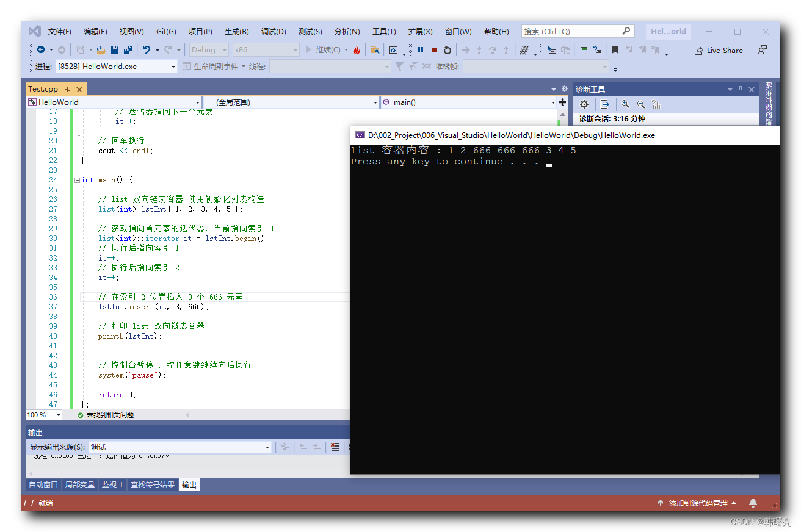Viewport: 801px width, 532px height.
Task: Click the chart view icon in Diagnostic Tools
Action: tap(656, 104)
